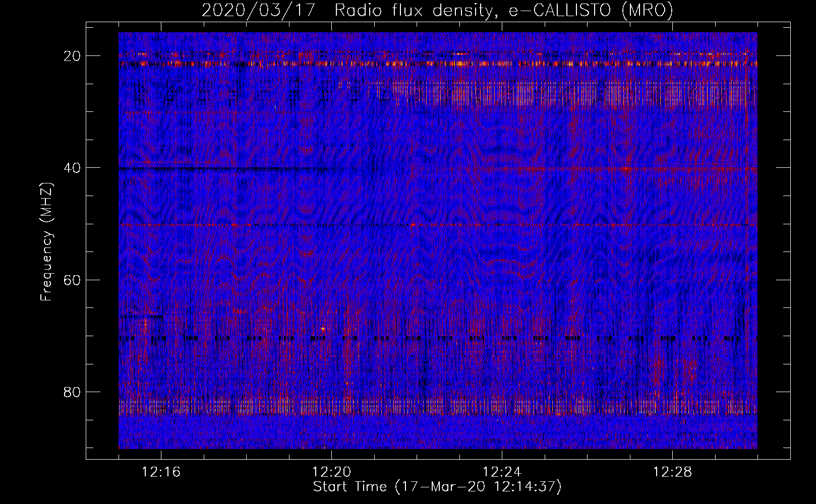Click the time tick label "12:24"

pyautogui.click(x=502, y=472)
